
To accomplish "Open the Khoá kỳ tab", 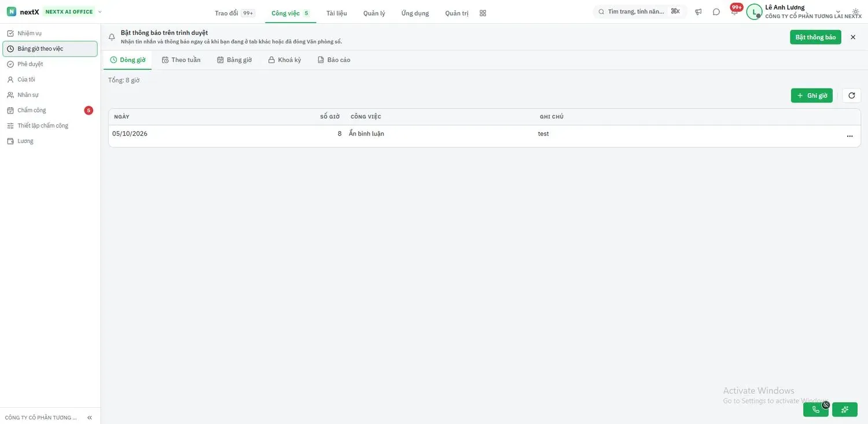I will click(285, 60).
